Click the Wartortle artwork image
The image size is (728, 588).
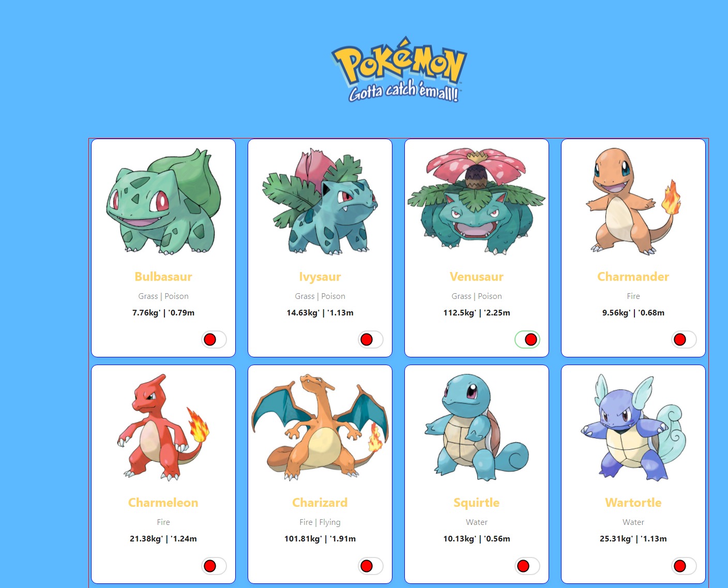coord(633,427)
